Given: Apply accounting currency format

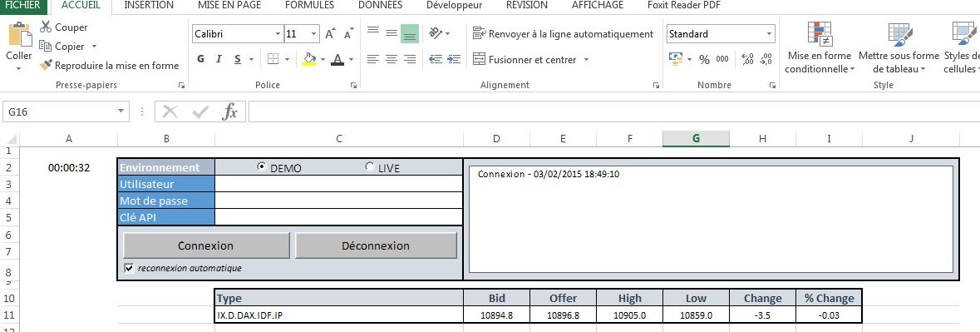Looking at the screenshot, I should pos(675,59).
